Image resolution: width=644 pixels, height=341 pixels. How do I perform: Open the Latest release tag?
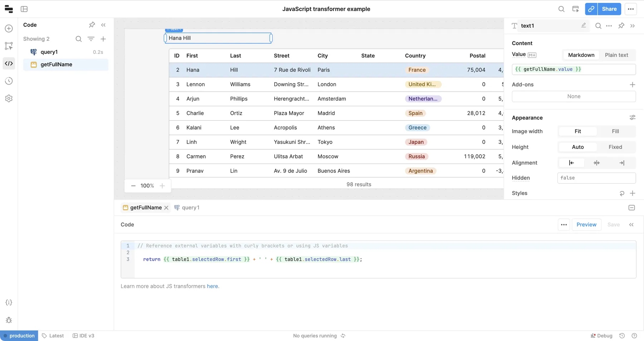[53, 336]
